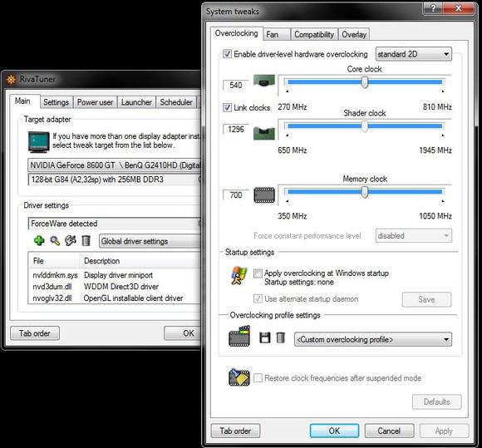Screen dimensions: 482x448
Task: Open the Overlay tab
Action: 354,34
